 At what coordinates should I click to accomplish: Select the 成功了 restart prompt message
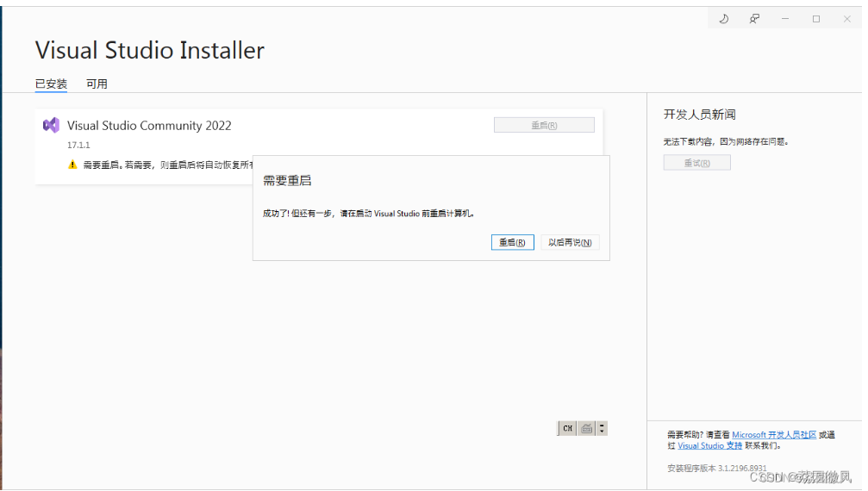click(368, 214)
